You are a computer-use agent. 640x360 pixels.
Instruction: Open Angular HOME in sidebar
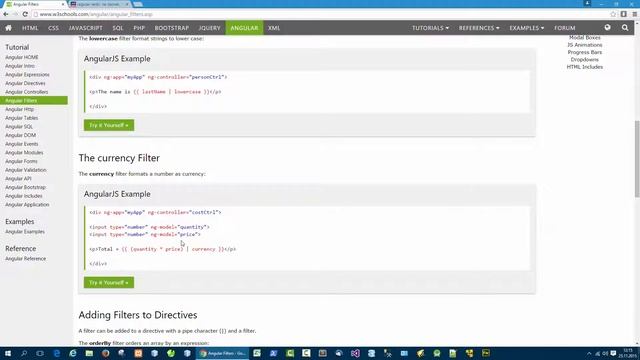pyautogui.click(x=22, y=57)
